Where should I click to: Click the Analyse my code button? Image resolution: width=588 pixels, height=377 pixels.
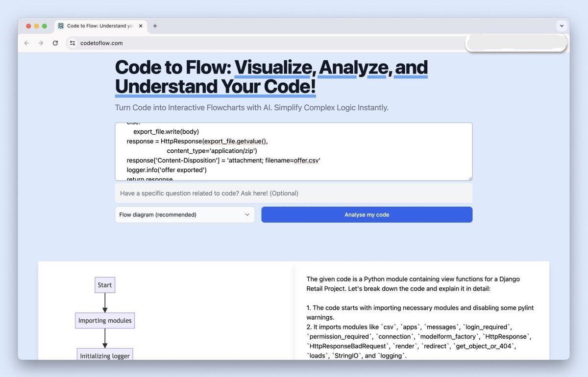[367, 214]
